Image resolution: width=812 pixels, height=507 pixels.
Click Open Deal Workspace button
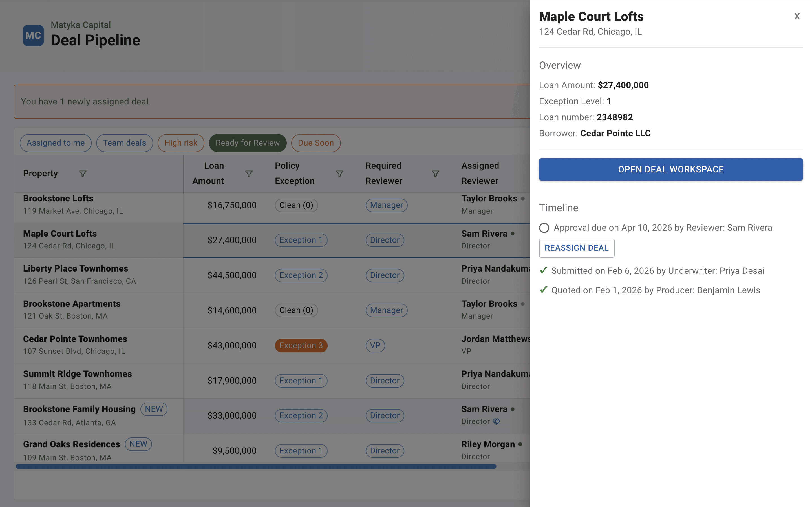670,169
